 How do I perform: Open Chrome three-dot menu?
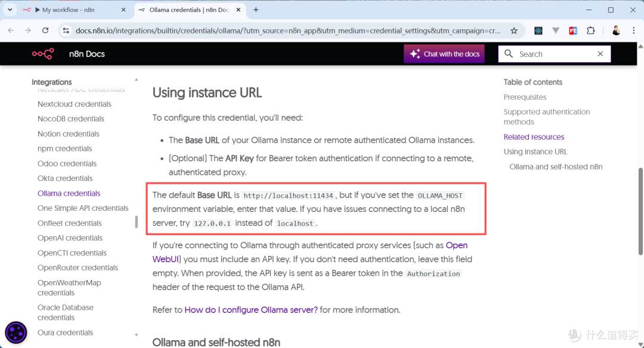pyautogui.click(x=634, y=30)
